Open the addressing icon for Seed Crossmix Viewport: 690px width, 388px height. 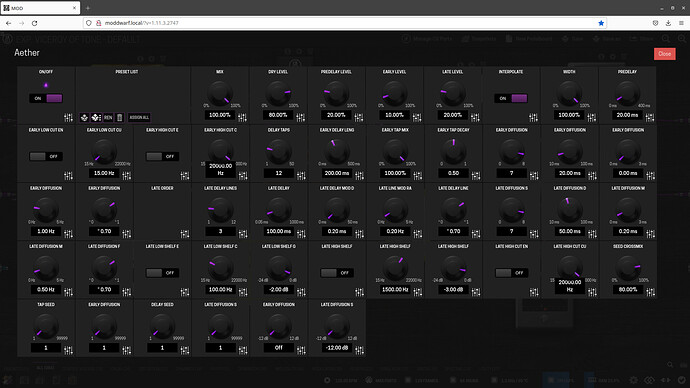(x=650, y=292)
